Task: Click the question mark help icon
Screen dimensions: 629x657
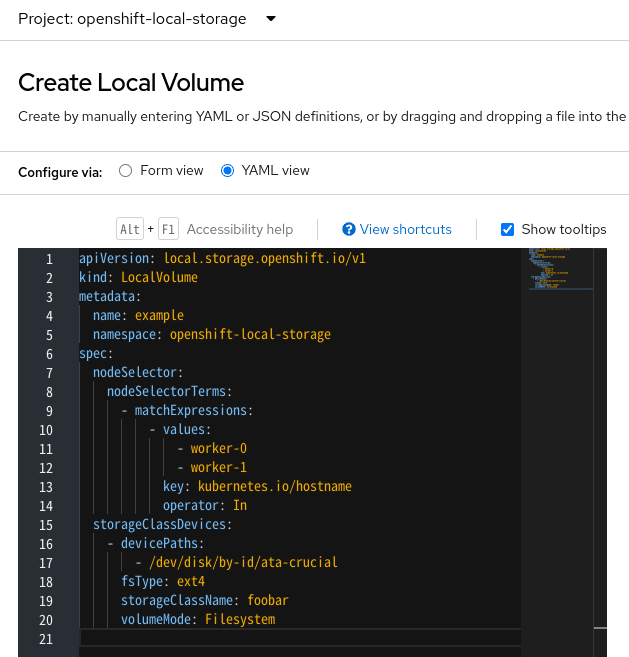Action: click(x=348, y=229)
